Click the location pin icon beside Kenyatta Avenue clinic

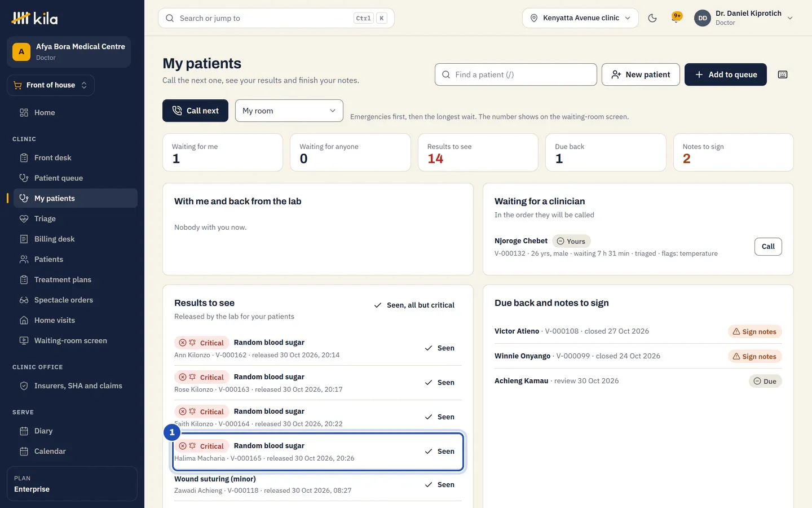tap(534, 18)
